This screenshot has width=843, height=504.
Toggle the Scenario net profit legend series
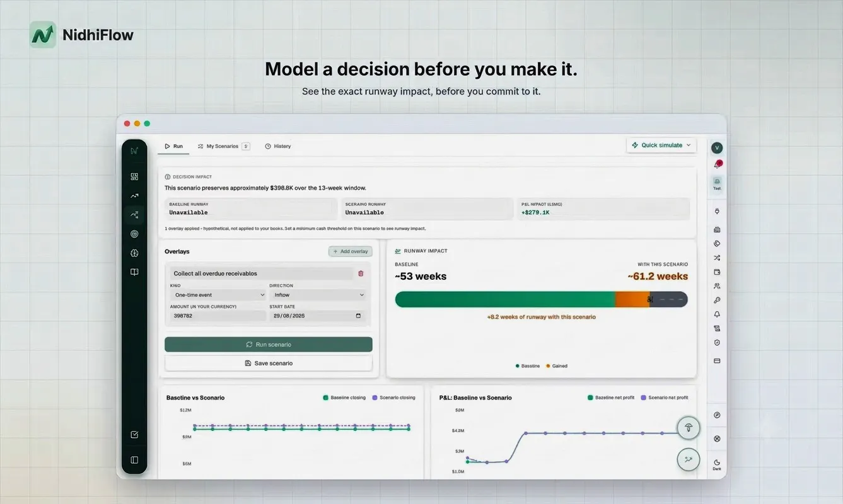point(665,398)
